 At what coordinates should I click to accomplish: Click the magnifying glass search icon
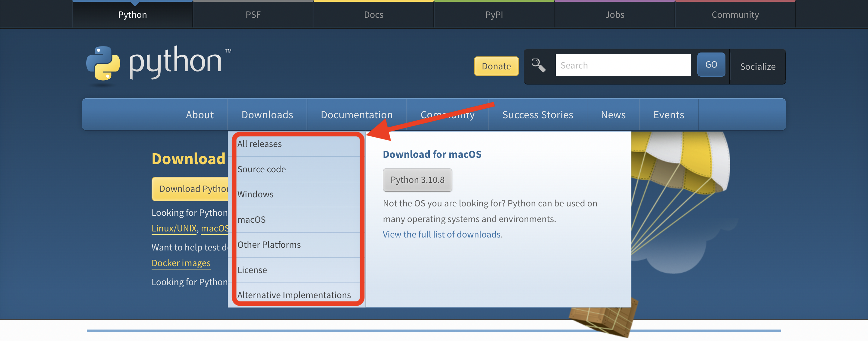[x=538, y=65]
